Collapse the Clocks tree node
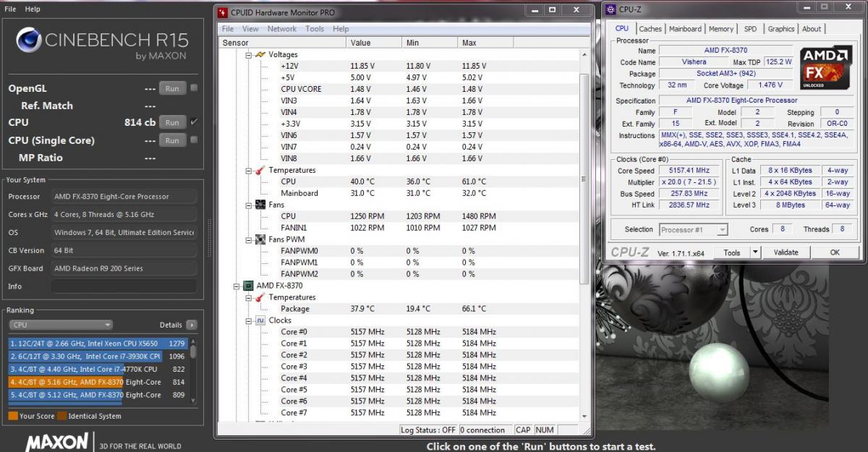The image size is (868, 452). [x=248, y=320]
